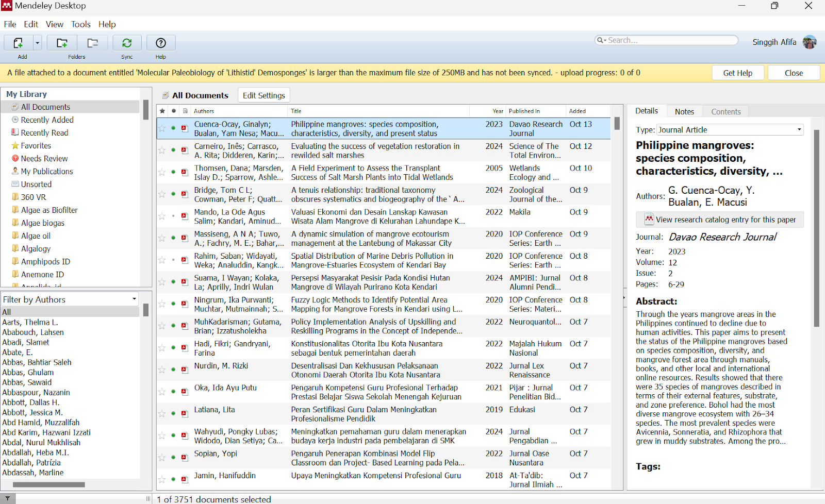Toggle favorite star for Bridge, Tom document
This screenshot has height=504, width=825.
162,194
